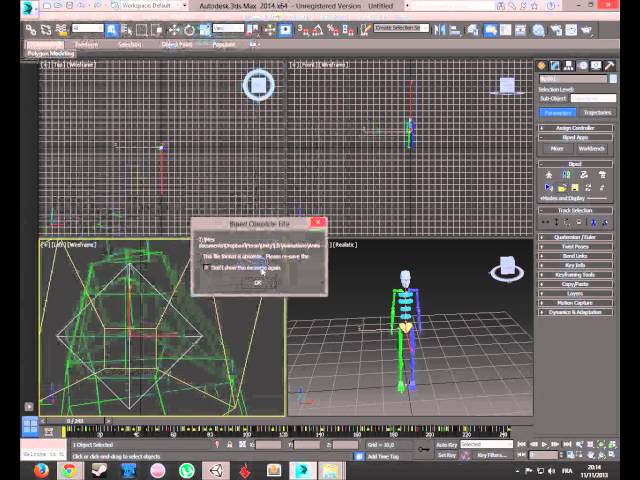The width and height of the screenshot is (640, 480).
Task: Click the Unlink Selection tool icon
Action: click(46, 30)
